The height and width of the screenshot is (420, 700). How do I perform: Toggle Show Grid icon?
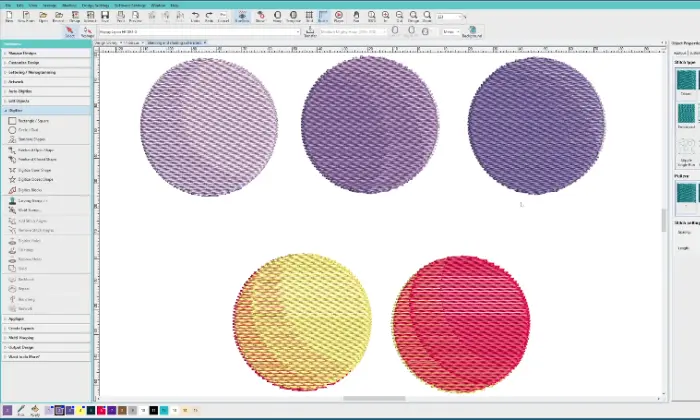pos(309,17)
